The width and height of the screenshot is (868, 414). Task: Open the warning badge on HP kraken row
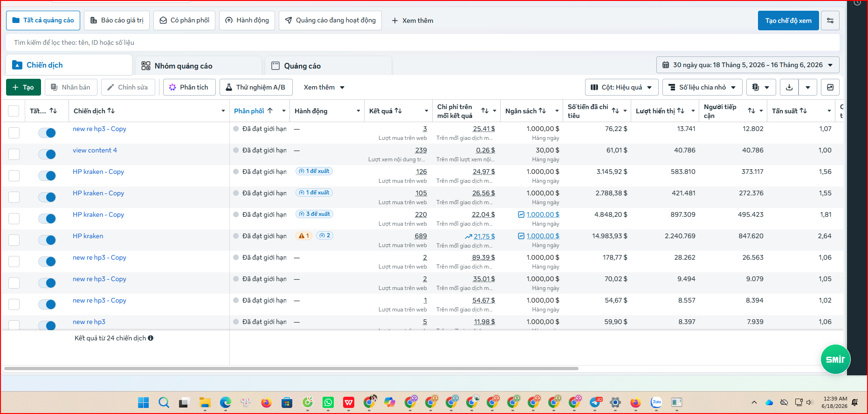coord(304,236)
